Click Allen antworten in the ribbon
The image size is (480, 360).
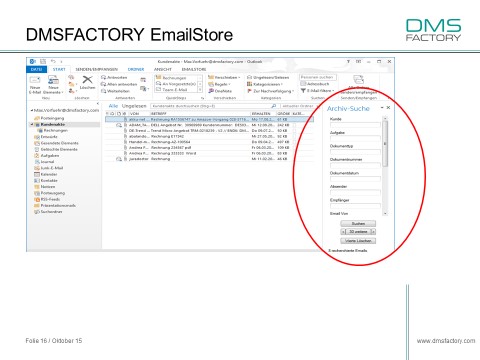(119, 84)
